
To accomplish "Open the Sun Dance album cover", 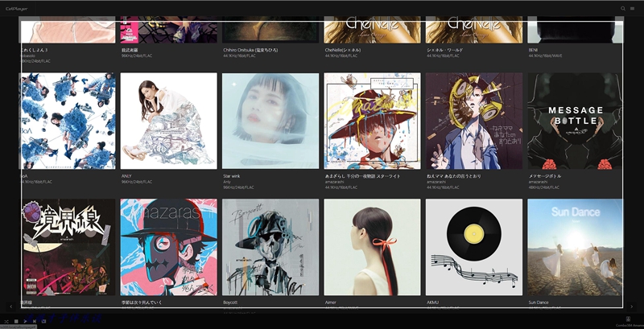I will coord(575,248).
